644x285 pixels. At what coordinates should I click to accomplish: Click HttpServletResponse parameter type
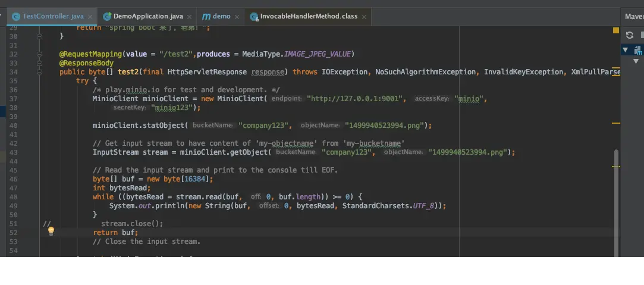[x=207, y=72]
